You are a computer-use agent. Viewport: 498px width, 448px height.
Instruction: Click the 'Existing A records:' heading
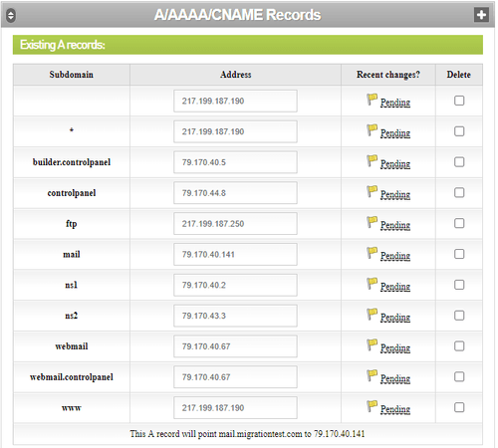point(63,45)
